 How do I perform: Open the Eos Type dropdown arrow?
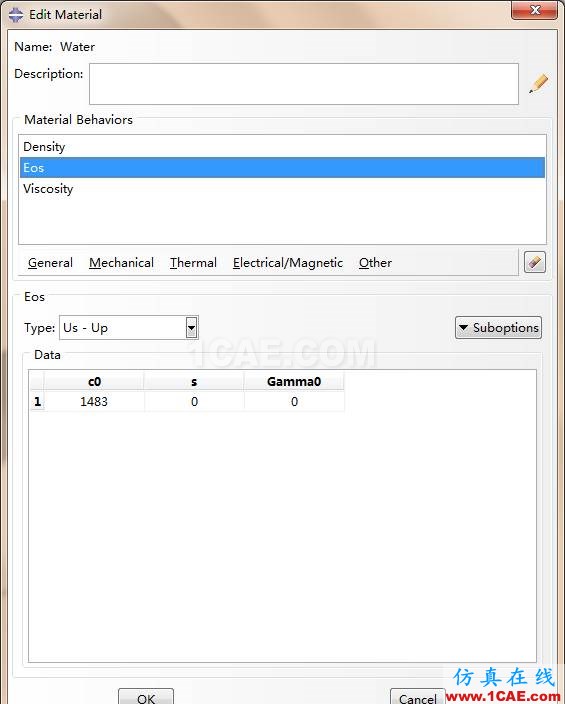pos(191,328)
